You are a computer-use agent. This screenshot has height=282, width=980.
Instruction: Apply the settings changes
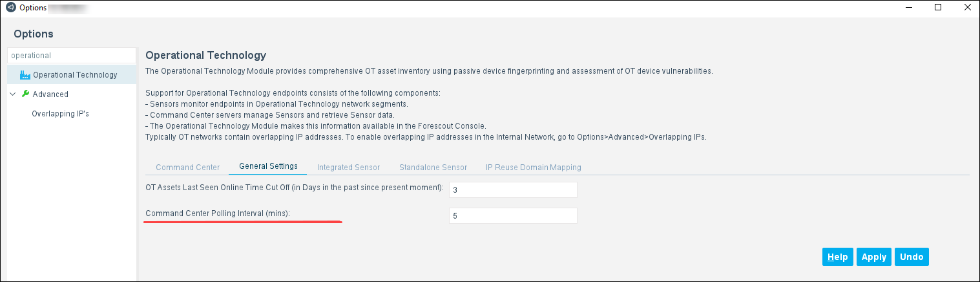coord(874,257)
